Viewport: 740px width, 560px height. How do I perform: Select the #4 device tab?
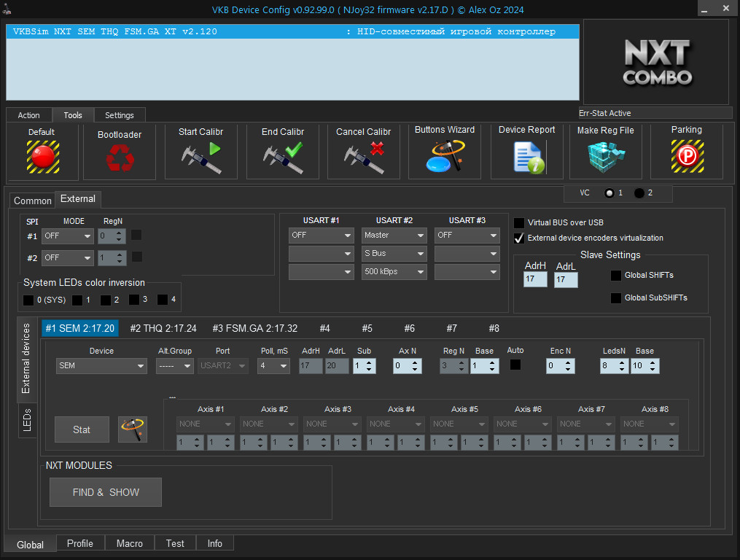click(324, 328)
